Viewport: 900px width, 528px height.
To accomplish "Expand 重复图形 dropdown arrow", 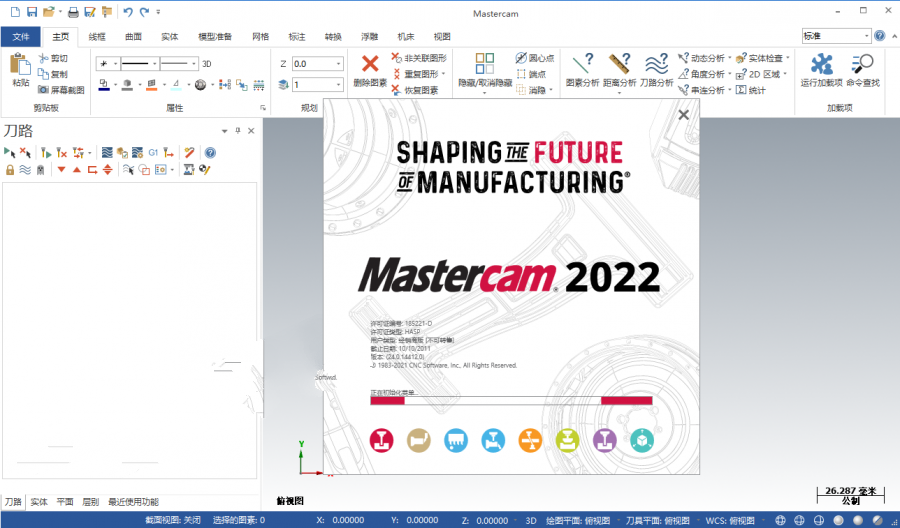I will coord(444,74).
